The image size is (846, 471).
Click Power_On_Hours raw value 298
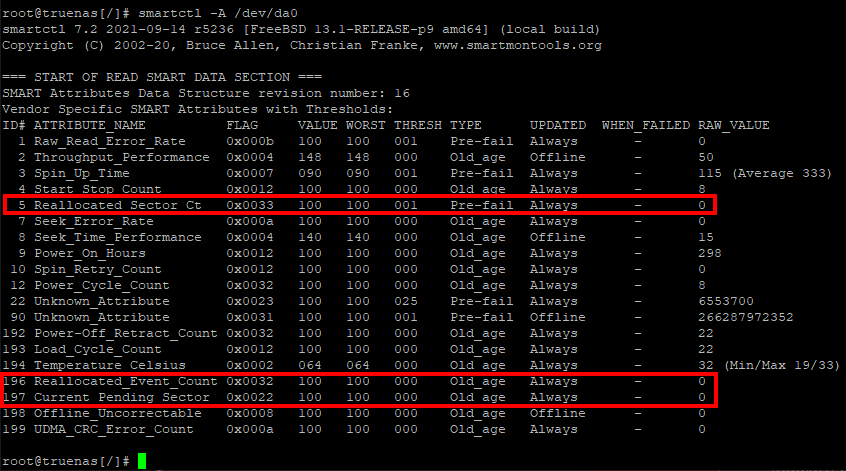(709, 253)
